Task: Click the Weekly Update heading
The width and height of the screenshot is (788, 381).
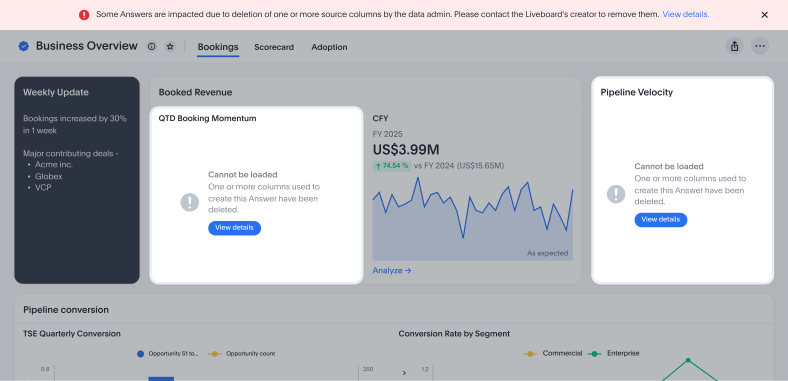Action: 56,92
